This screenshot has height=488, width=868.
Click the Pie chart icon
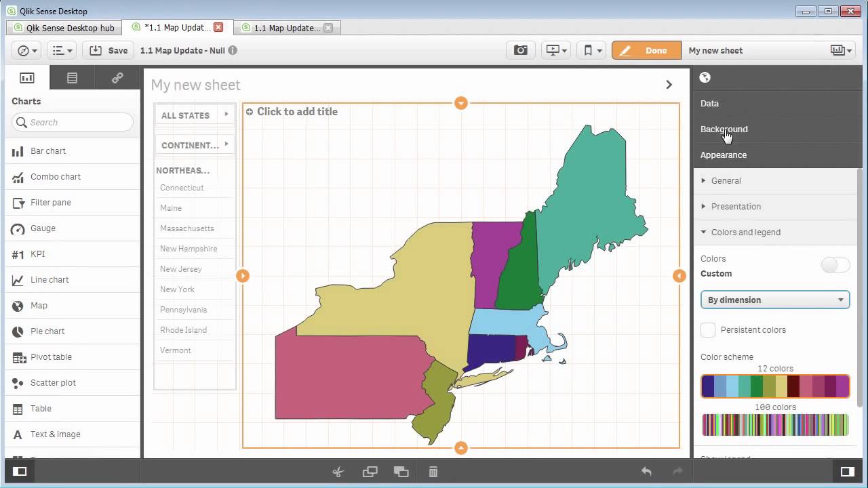(18, 331)
